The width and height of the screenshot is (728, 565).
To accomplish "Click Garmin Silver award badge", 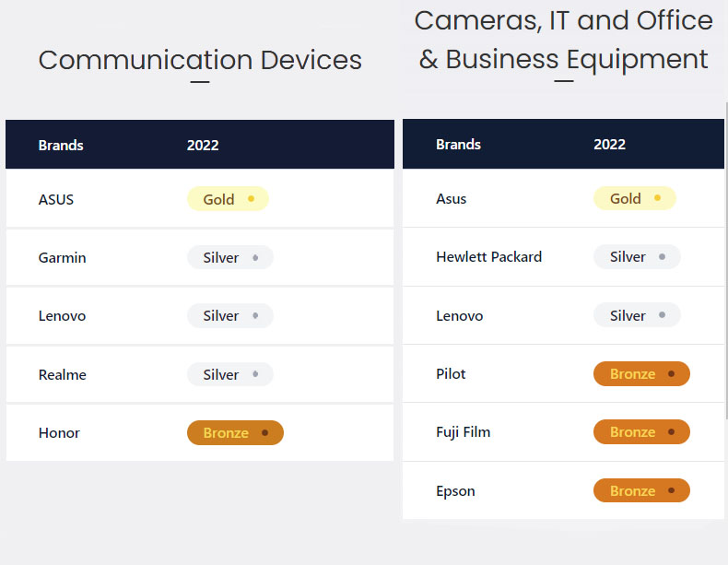I will [x=230, y=258].
